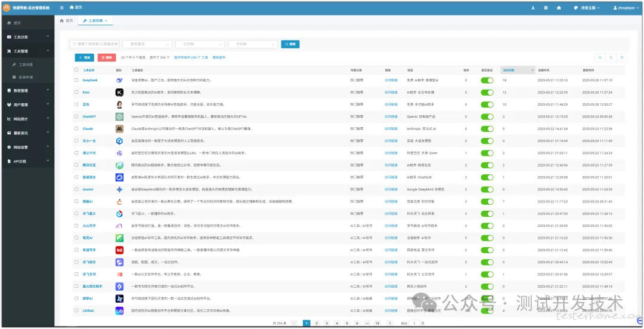Go to the next page arrow
The width and height of the screenshot is (644, 329).
click(x=390, y=323)
